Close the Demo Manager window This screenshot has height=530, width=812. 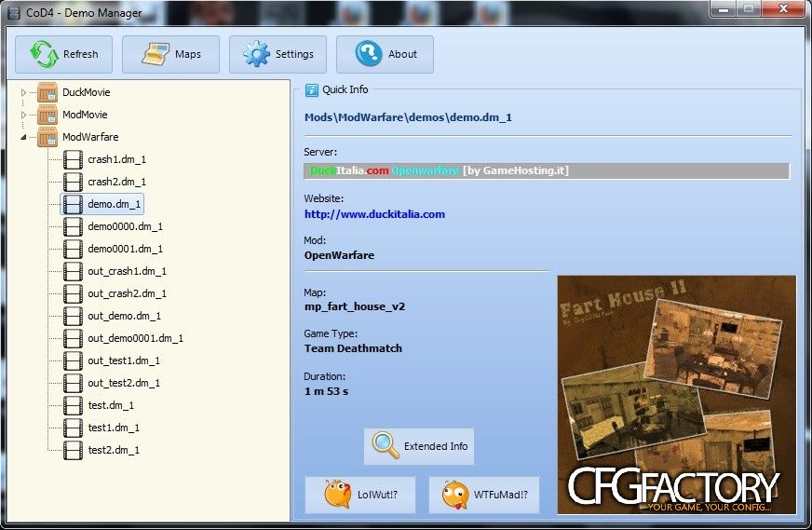[x=783, y=8]
